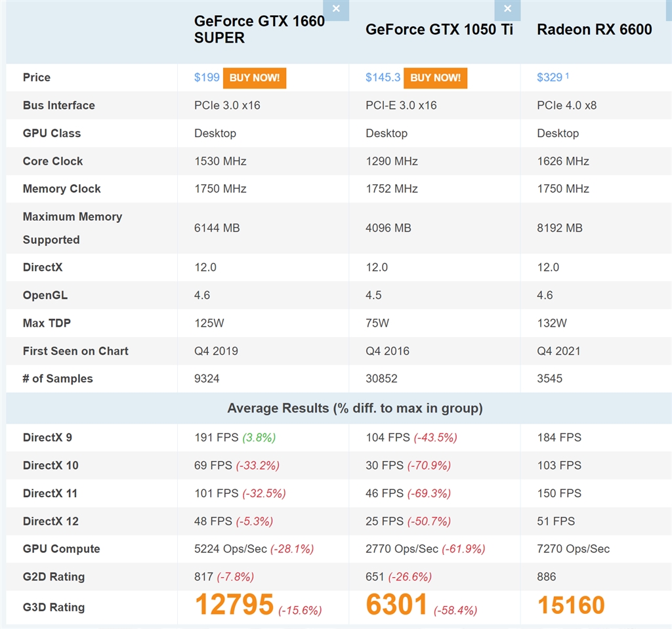The height and width of the screenshot is (629, 672).
Task: Click the 1290 MHz core clock value
Action: click(392, 161)
